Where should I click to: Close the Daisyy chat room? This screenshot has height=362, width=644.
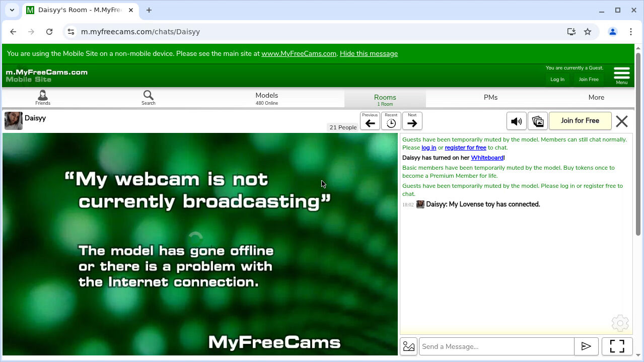pos(622,121)
